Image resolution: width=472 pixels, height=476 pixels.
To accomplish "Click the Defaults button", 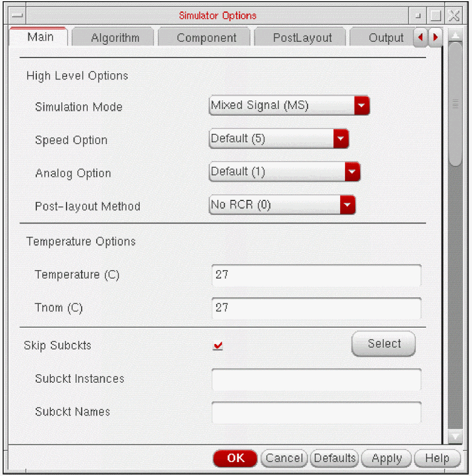I will tap(335, 458).
